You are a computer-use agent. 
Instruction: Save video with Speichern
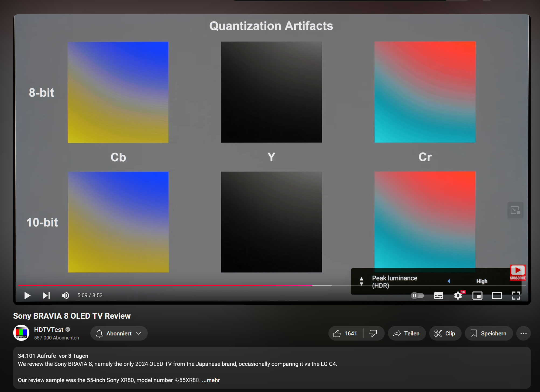coord(489,333)
